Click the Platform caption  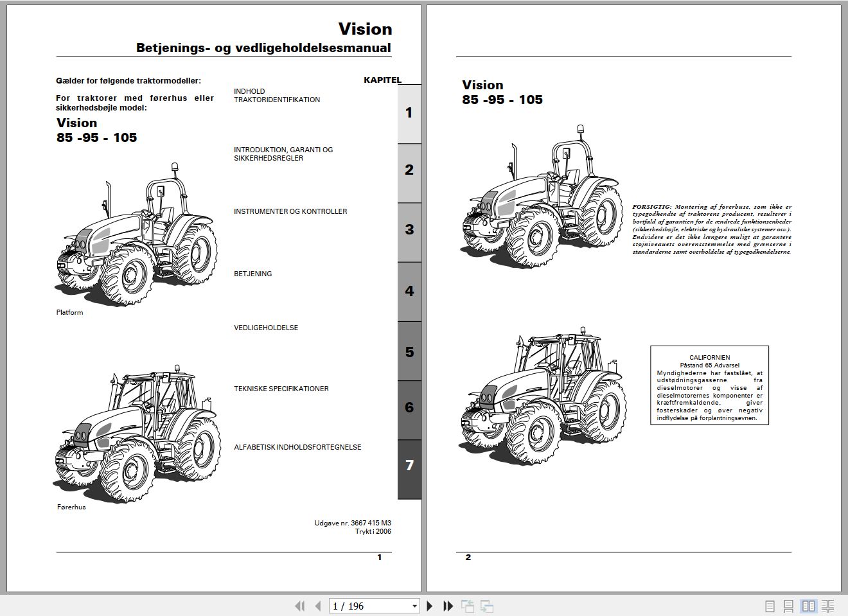pos(69,312)
